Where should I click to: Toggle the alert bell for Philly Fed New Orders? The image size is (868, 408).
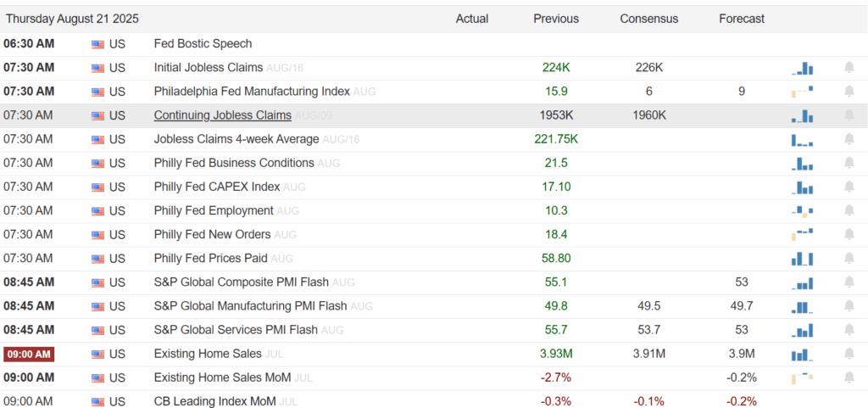pos(849,234)
